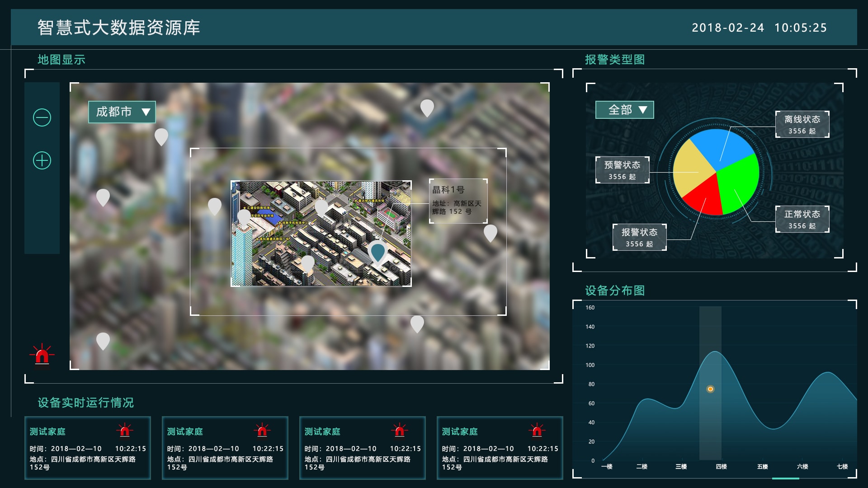
Task: Click the 设备实时运行情况 heading
Action: point(85,403)
